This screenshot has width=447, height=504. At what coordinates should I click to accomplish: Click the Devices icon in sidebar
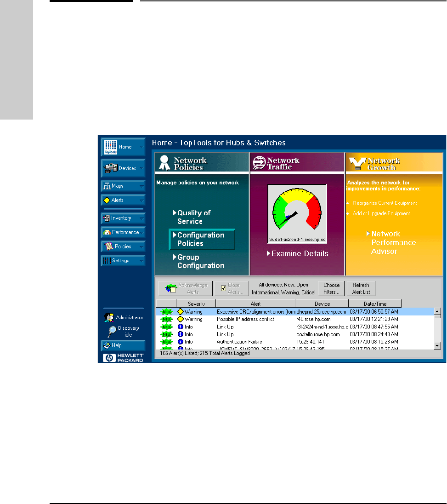[110, 168]
